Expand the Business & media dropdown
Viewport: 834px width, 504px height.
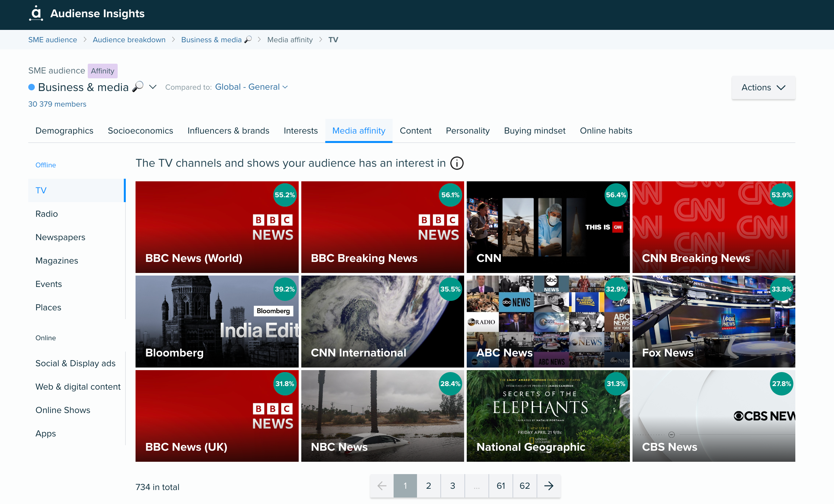click(153, 87)
